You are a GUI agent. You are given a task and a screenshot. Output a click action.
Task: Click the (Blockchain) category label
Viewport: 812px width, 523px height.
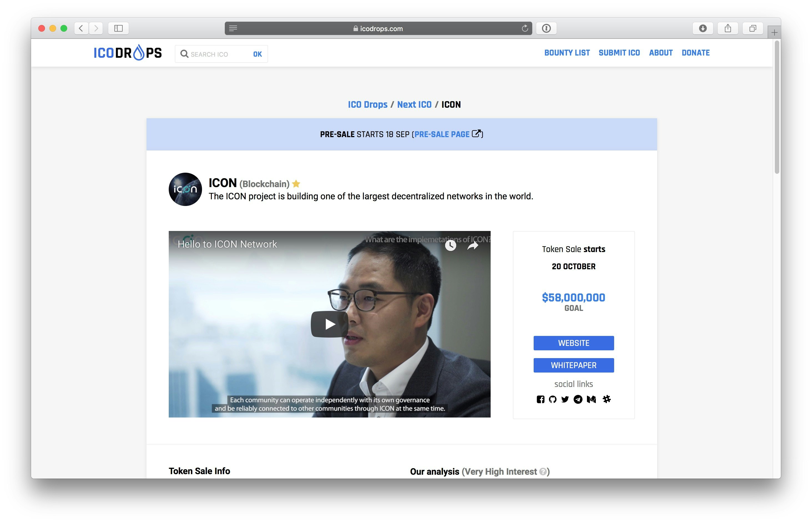[x=264, y=184]
